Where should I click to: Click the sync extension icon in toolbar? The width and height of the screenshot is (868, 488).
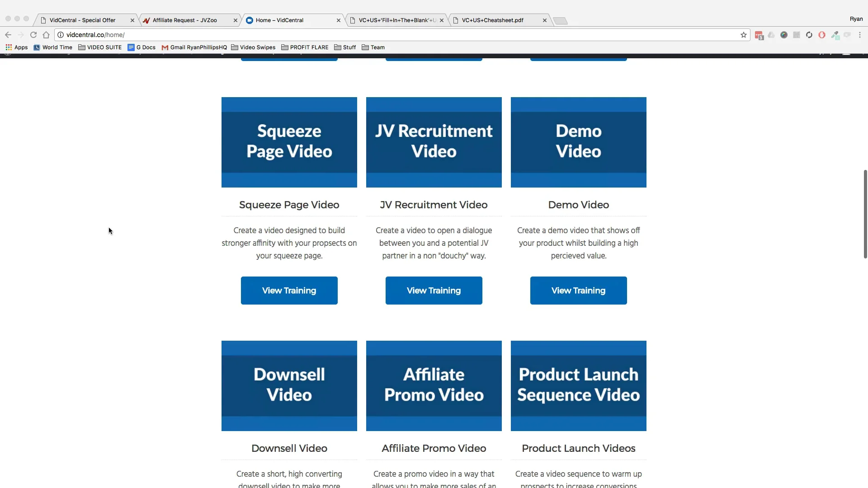(809, 35)
